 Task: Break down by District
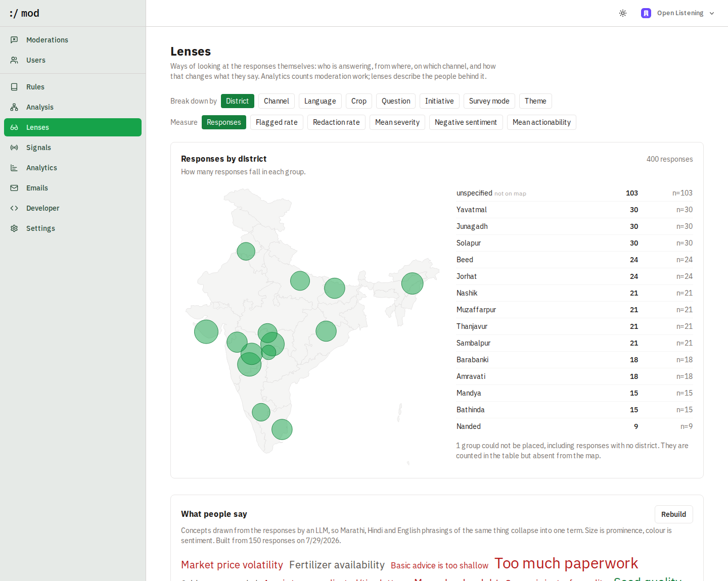pyautogui.click(x=238, y=101)
